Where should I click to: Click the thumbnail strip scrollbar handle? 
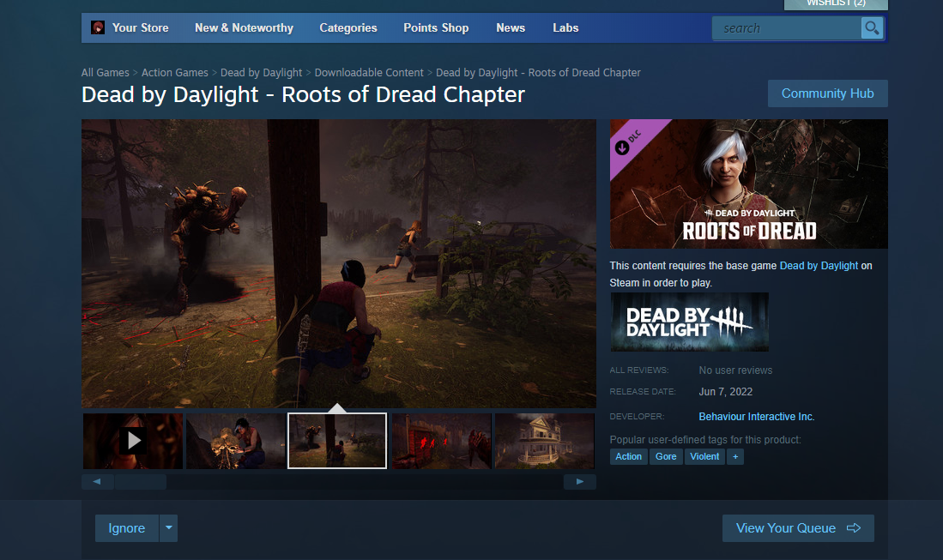141,482
